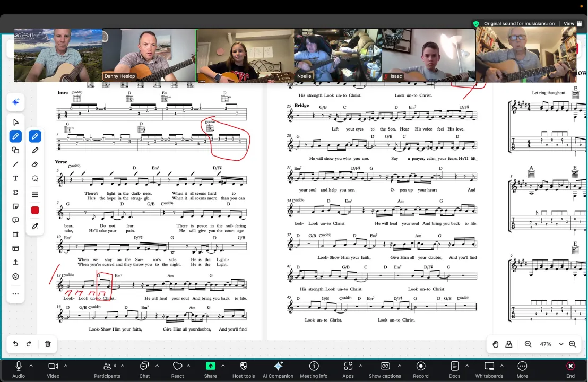Select the Text tool
The width and height of the screenshot is (588, 382).
tap(15, 178)
